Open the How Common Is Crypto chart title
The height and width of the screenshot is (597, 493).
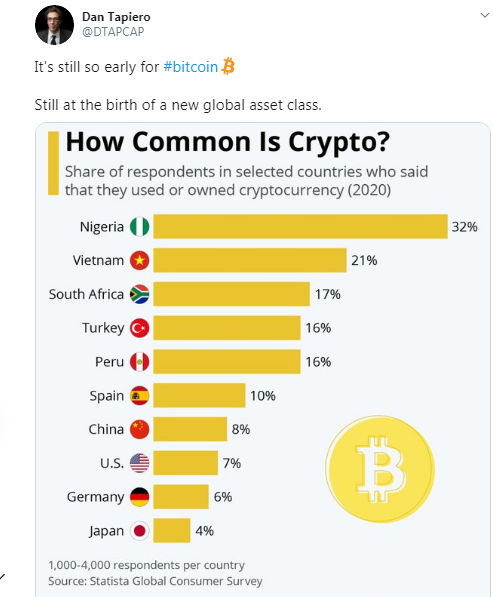[228, 142]
